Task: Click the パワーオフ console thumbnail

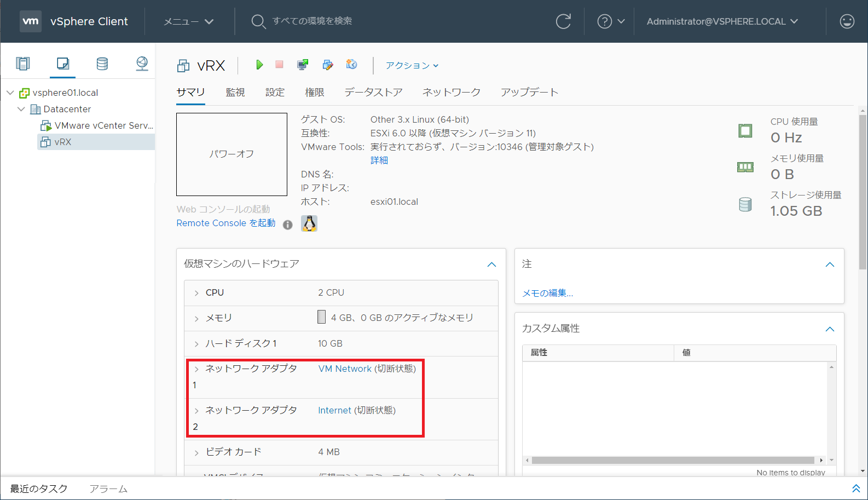Action: pyautogui.click(x=232, y=154)
